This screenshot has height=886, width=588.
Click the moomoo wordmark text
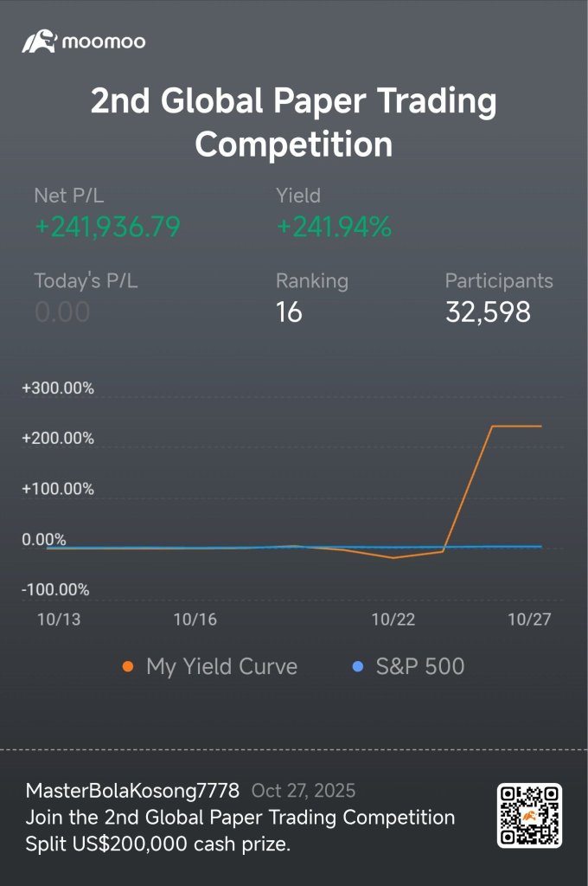(x=104, y=42)
